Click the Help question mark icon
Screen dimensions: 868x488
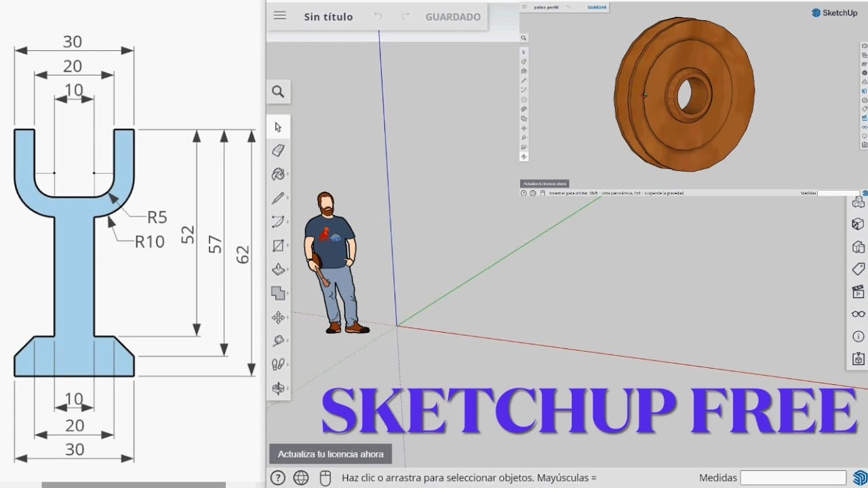tap(278, 478)
